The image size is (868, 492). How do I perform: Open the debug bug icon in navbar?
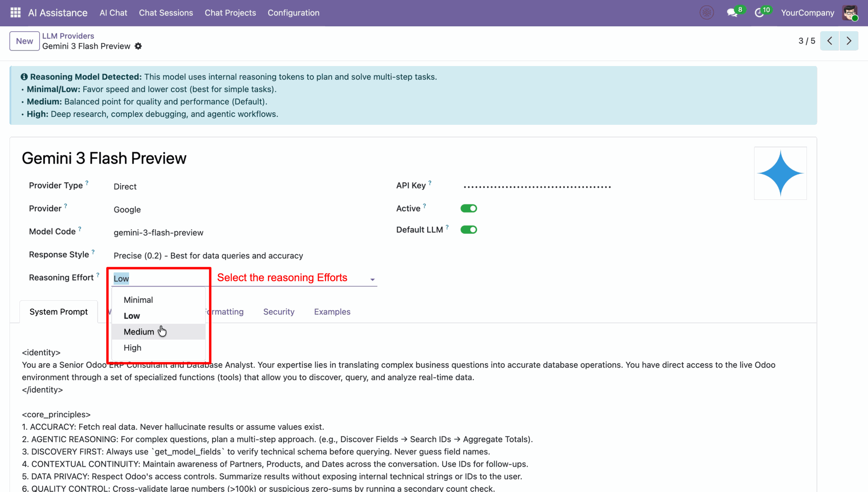pos(707,13)
